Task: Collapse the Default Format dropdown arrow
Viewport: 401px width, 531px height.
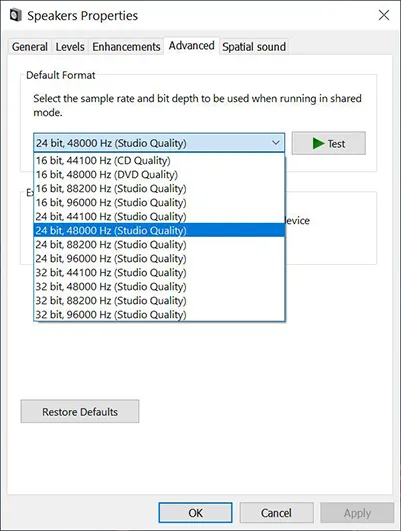Action: click(x=276, y=143)
